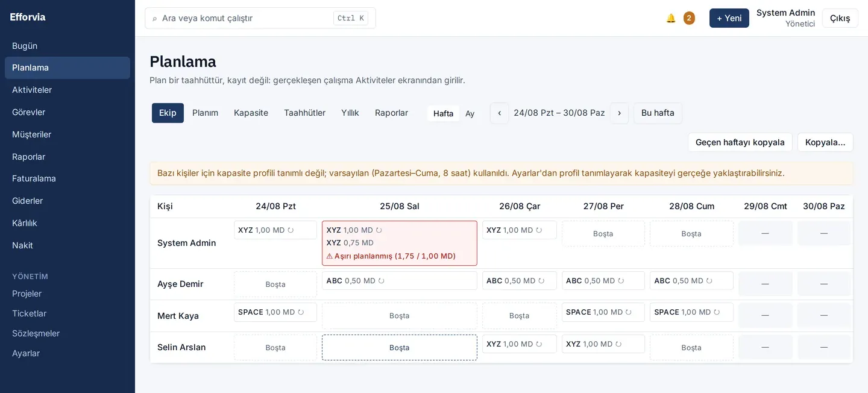Click the Efforvia logo text

pyautogui.click(x=28, y=17)
